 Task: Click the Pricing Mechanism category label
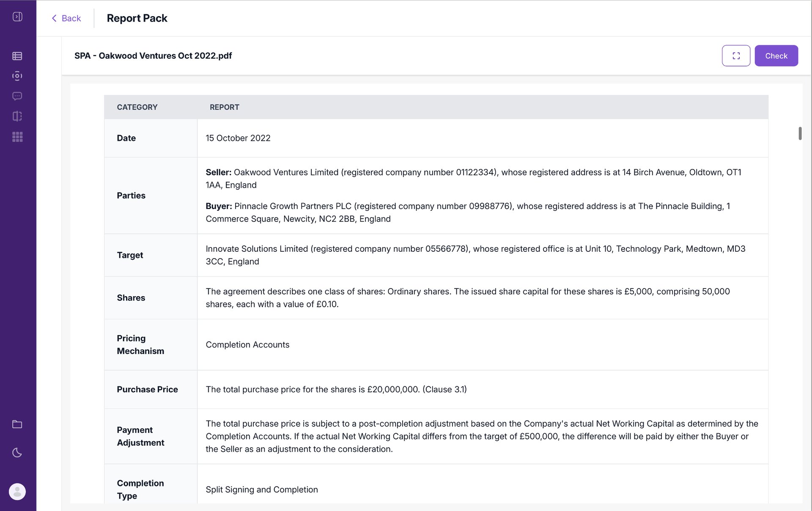coord(140,344)
